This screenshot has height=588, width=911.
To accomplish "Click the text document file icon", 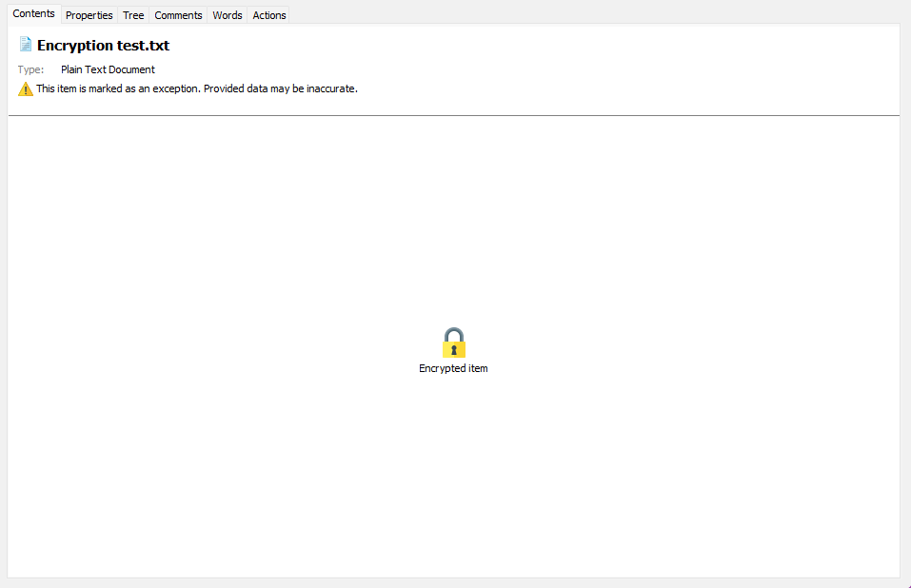I will pos(26,44).
